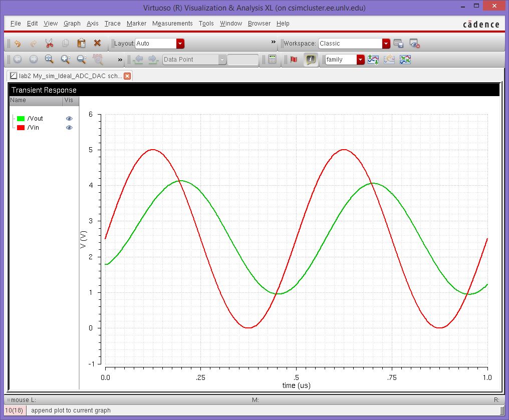Image resolution: width=509 pixels, height=420 pixels.
Task: Open the Workspace dropdown showing Classic
Action: pos(386,44)
